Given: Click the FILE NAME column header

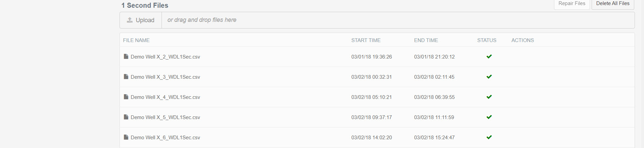Looking at the screenshot, I should [136, 40].
